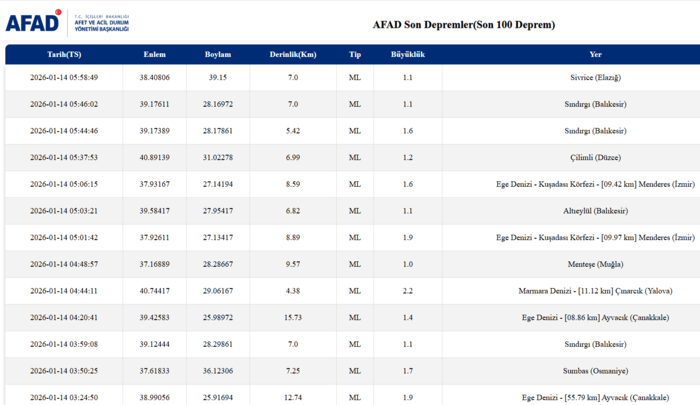Viewport: 700px width, 405px height.
Task: Select date 2026-01-14 04:48:57 cell
Action: [x=64, y=264]
